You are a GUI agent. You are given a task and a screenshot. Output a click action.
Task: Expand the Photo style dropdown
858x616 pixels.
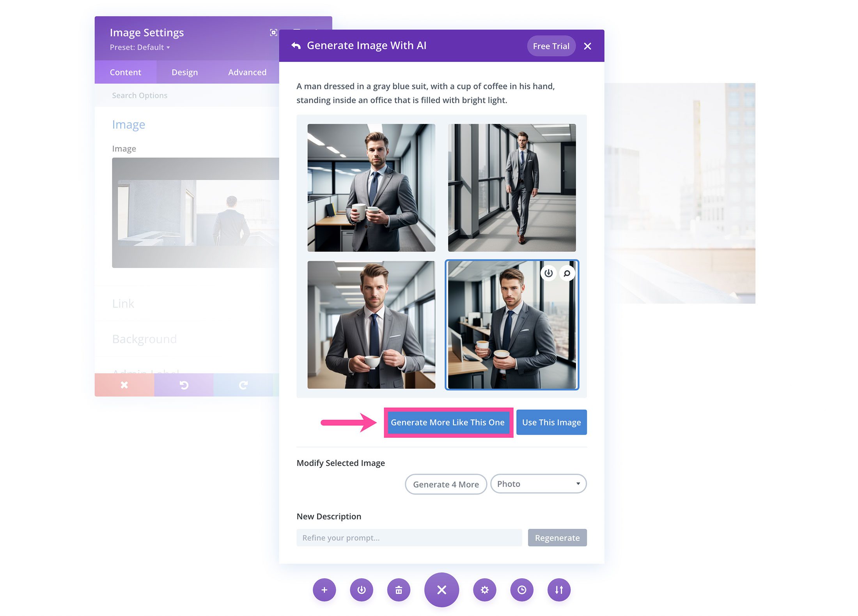tap(537, 483)
